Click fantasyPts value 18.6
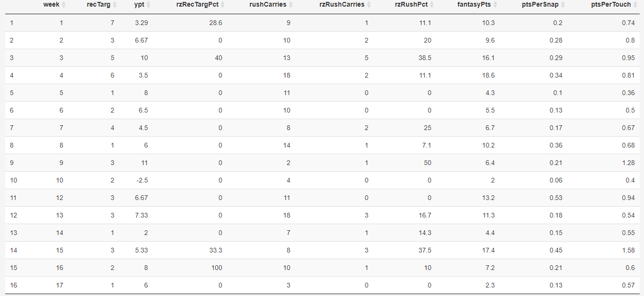644x296 pixels. point(489,75)
